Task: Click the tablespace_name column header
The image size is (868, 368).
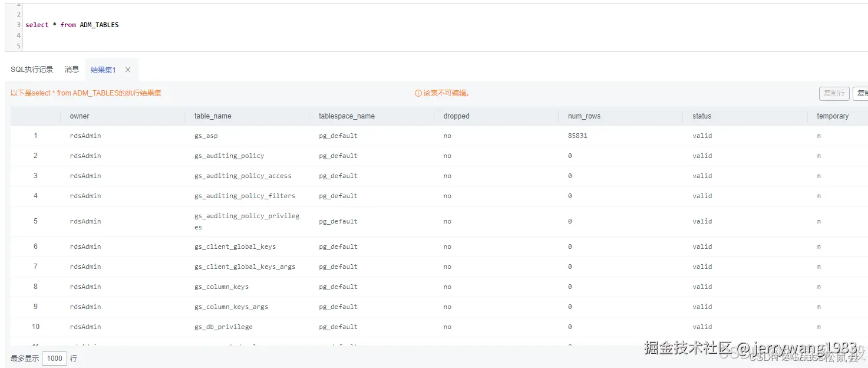Action: (346, 116)
